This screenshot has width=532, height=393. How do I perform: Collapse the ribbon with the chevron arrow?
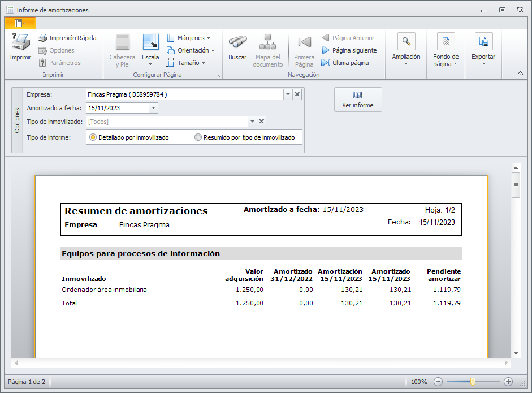coord(520,74)
